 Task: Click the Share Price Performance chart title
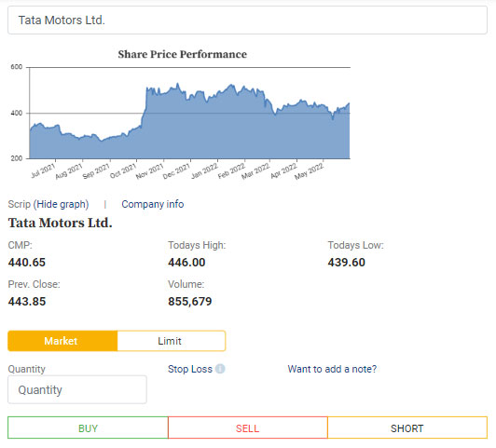click(x=182, y=54)
